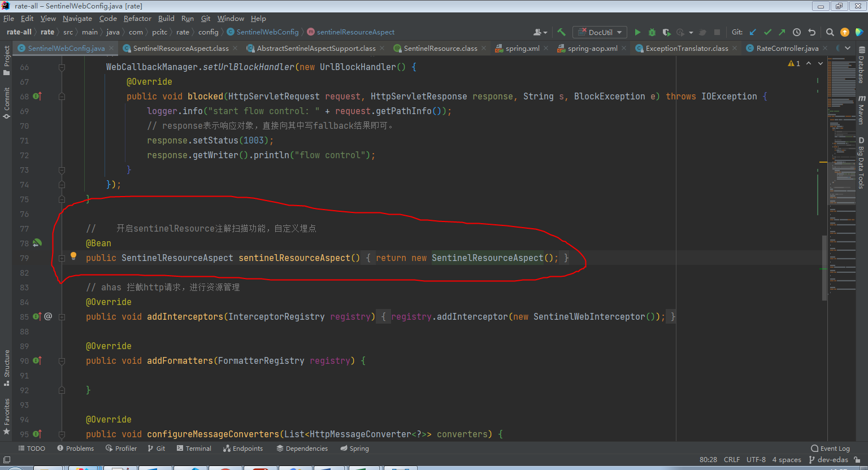The width and height of the screenshot is (868, 470).
Task: Click the dev-edas Git branch widget
Action: click(x=828, y=460)
